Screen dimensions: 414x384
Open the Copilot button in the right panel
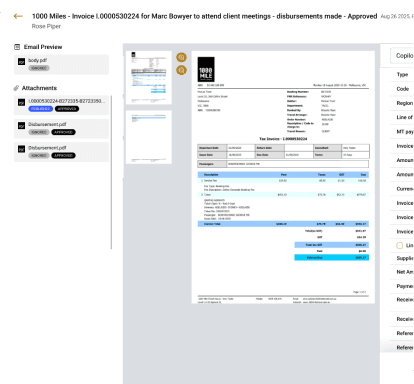(x=402, y=56)
